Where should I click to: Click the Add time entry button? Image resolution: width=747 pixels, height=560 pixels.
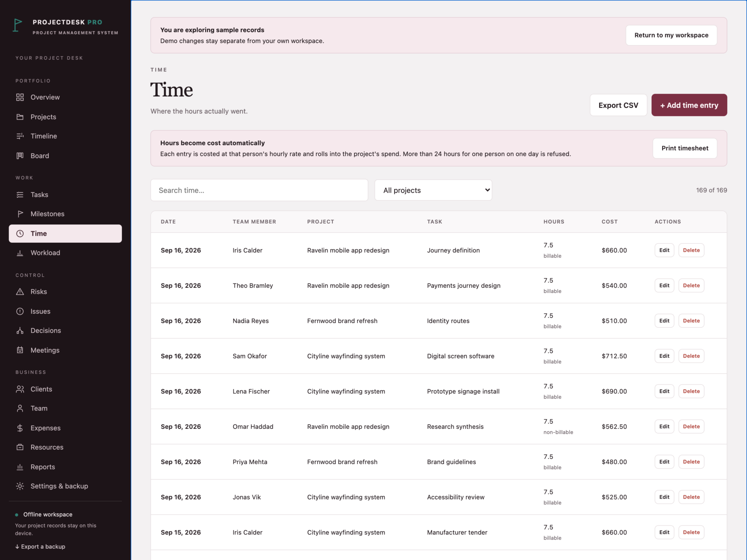689,105
